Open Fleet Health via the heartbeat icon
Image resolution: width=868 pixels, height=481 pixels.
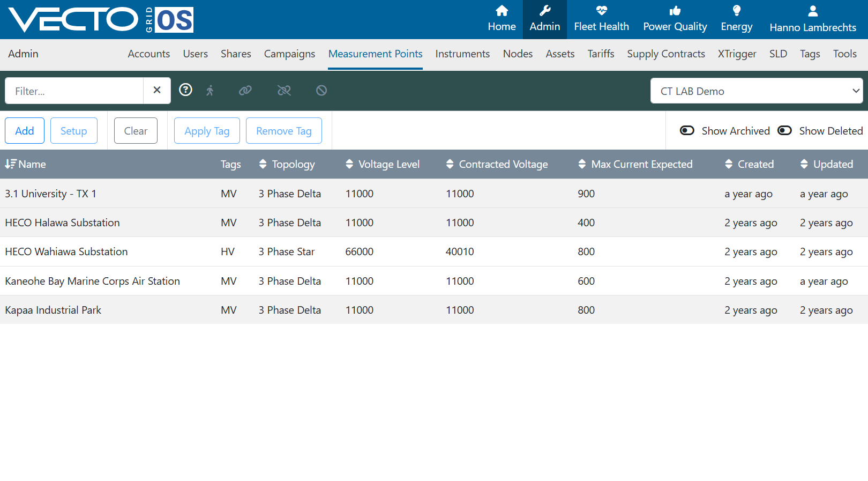(x=601, y=11)
